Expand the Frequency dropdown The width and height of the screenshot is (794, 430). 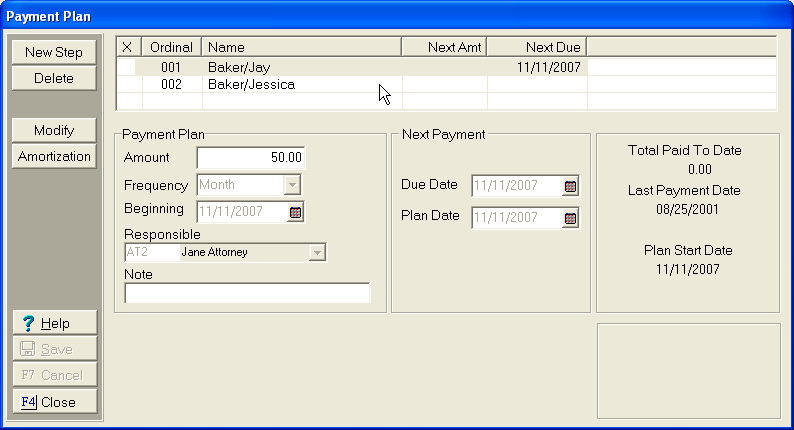(x=291, y=185)
